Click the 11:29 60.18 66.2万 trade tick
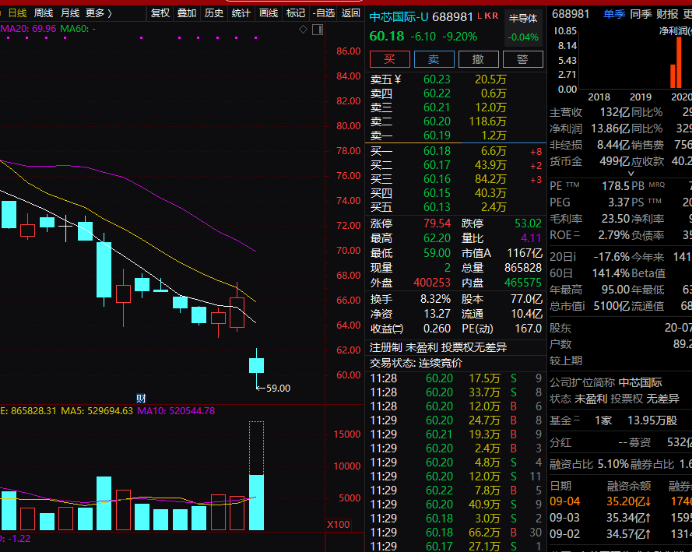Image resolution: width=693 pixels, height=552 pixels. pos(456,532)
